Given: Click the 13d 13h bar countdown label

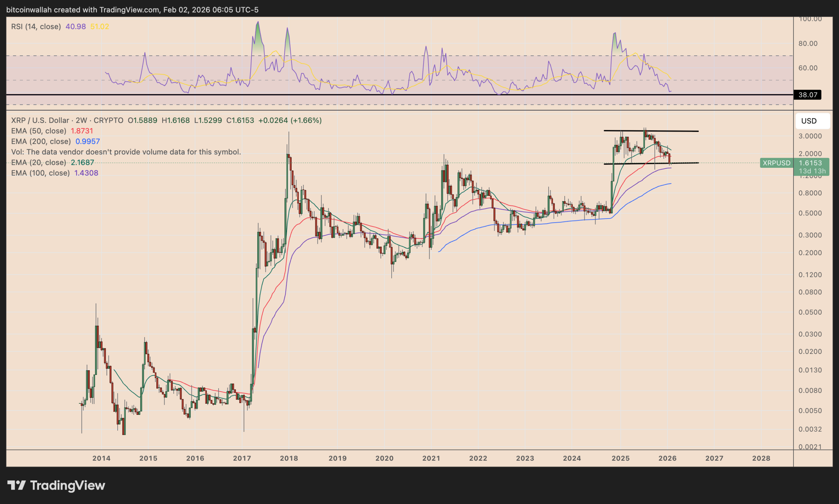Looking at the screenshot, I should tap(812, 171).
